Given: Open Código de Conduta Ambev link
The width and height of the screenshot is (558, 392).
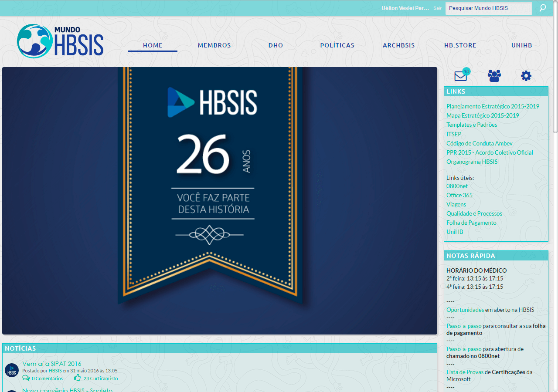Looking at the screenshot, I should [x=480, y=143].
